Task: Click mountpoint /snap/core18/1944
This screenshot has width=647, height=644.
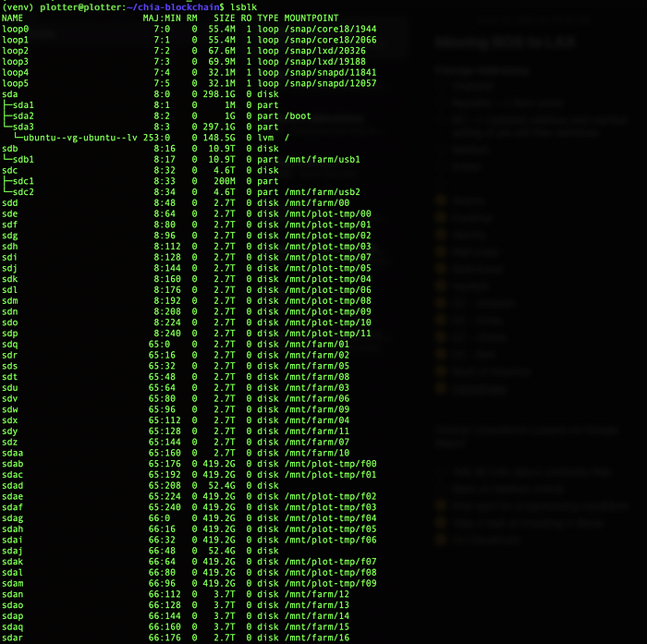Action: pyautogui.click(x=330, y=29)
